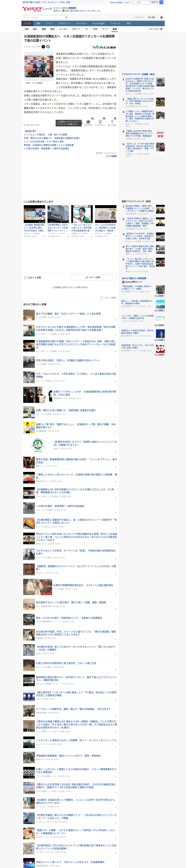Select the 科学 category

[x=95, y=29]
